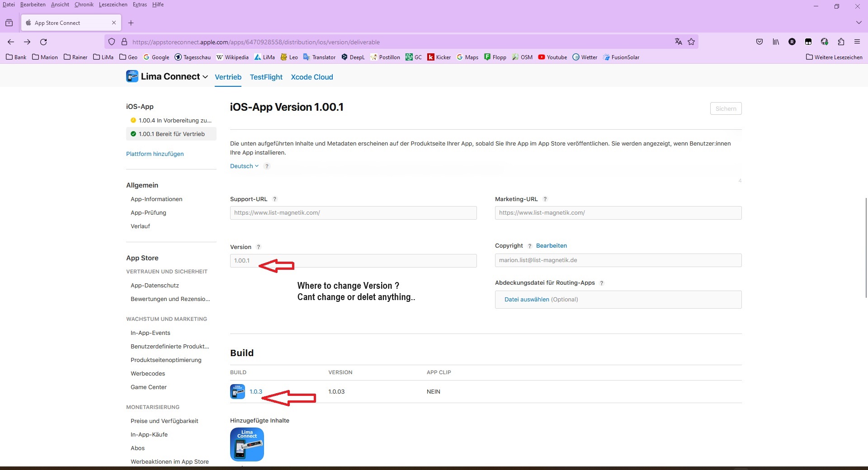
Task: Click the Version input field
Action: click(354, 261)
